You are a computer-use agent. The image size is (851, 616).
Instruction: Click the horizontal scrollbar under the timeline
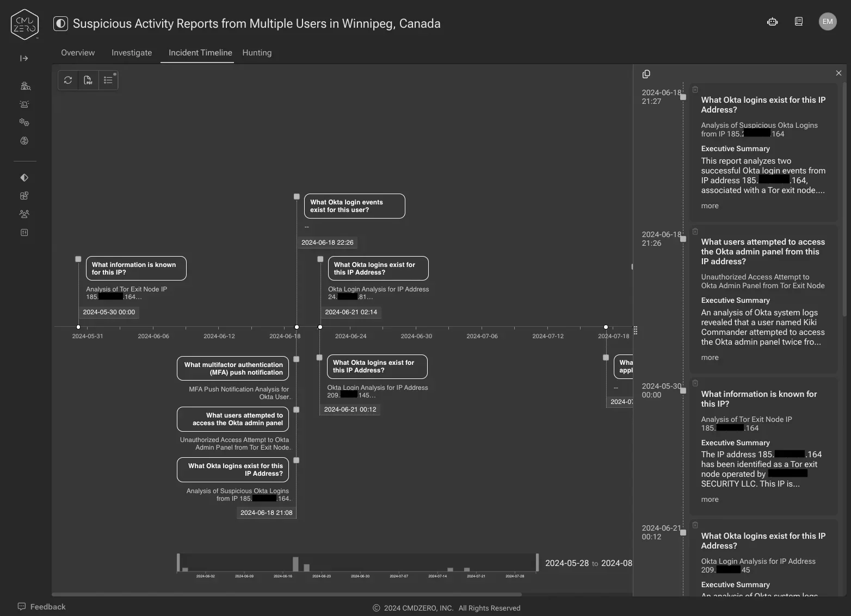tap(287, 594)
